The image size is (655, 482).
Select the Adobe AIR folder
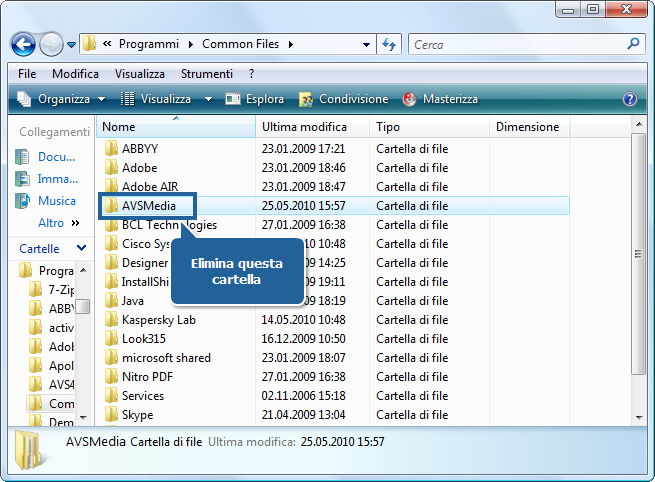tap(142, 187)
